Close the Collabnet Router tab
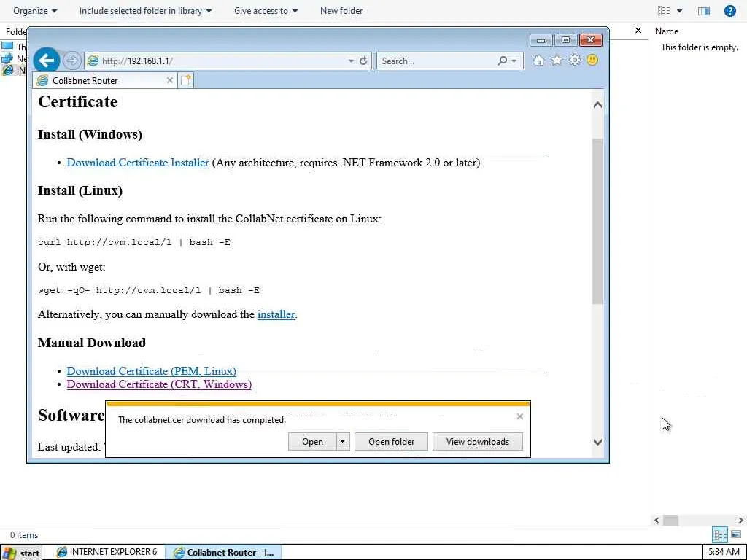 click(x=169, y=80)
